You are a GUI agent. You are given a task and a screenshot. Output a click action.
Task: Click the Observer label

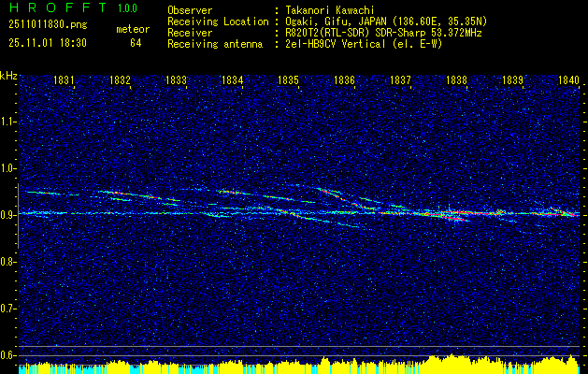[190, 10]
